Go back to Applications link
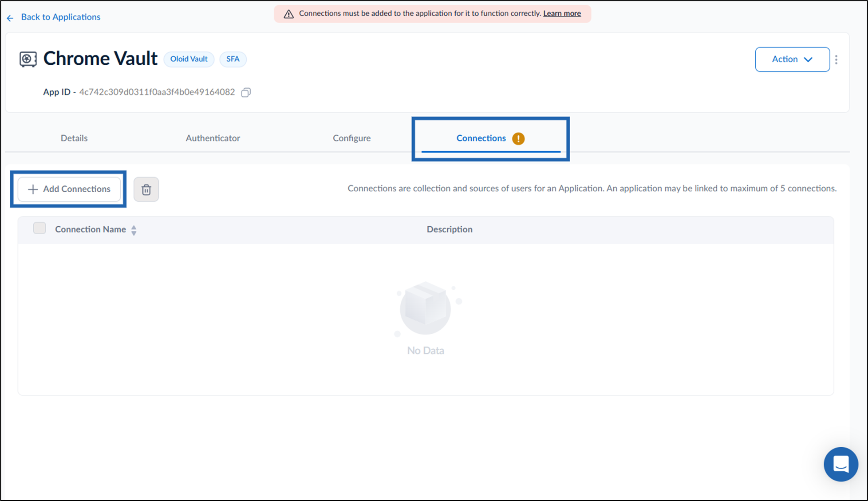Screen dimensions: 868x501 tap(60, 17)
